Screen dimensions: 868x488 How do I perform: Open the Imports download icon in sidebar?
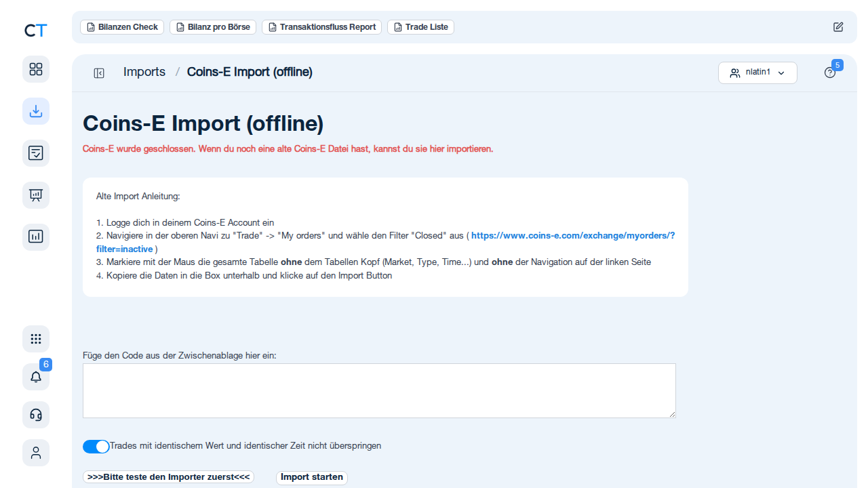pos(36,111)
